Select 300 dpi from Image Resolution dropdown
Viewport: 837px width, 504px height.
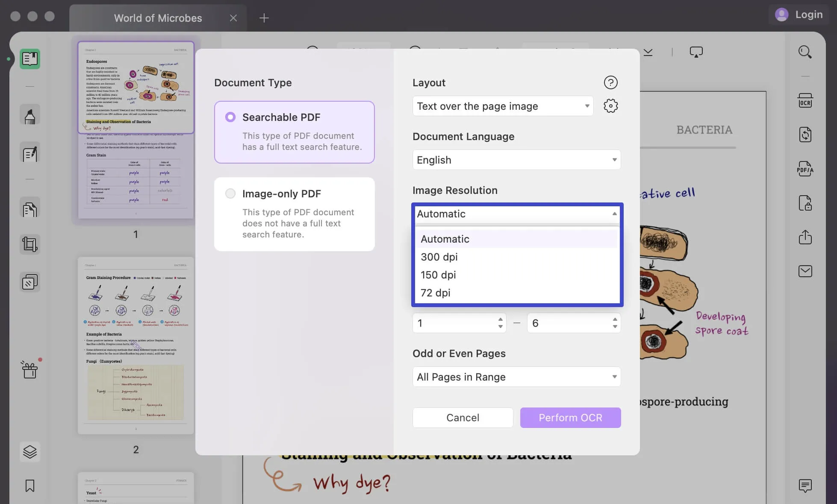[439, 257]
